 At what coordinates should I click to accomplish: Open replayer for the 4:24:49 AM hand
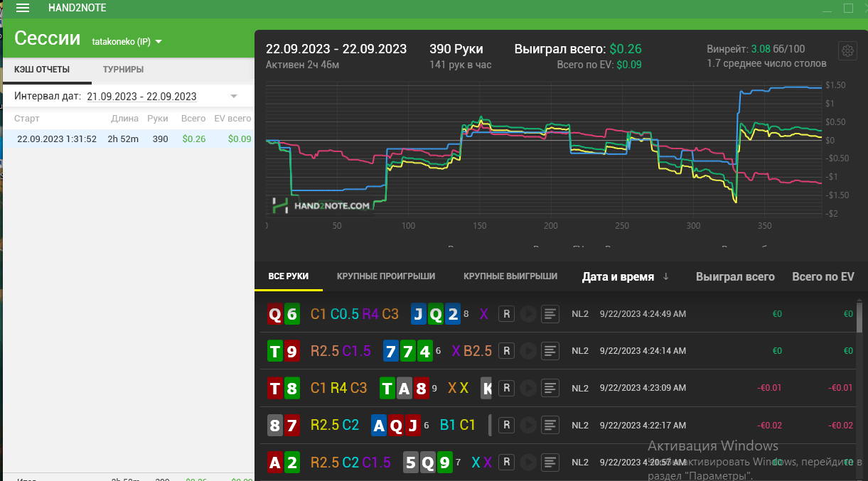click(x=506, y=313)
